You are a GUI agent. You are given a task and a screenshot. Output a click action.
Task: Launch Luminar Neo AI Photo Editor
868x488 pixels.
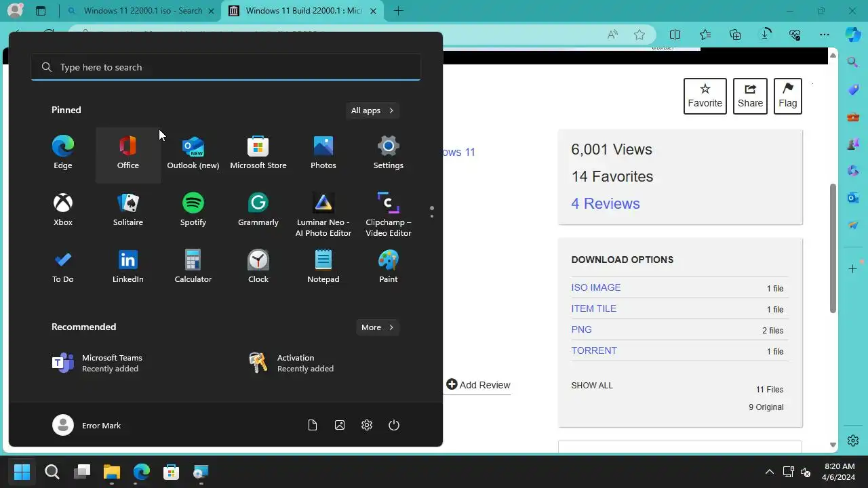click(323, 214)
